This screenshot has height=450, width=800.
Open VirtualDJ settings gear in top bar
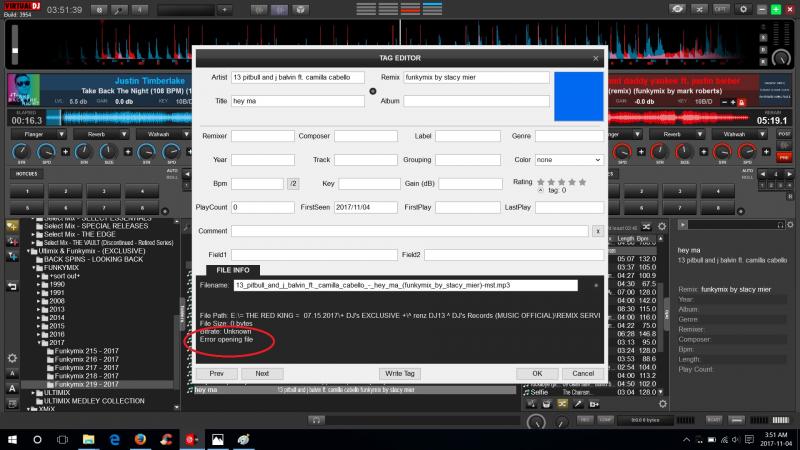[743, 9]
